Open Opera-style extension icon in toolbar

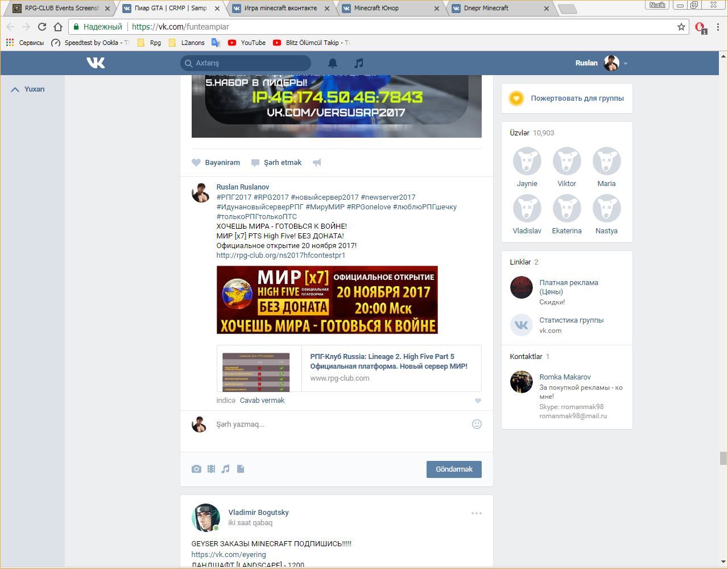coord(701,27)
